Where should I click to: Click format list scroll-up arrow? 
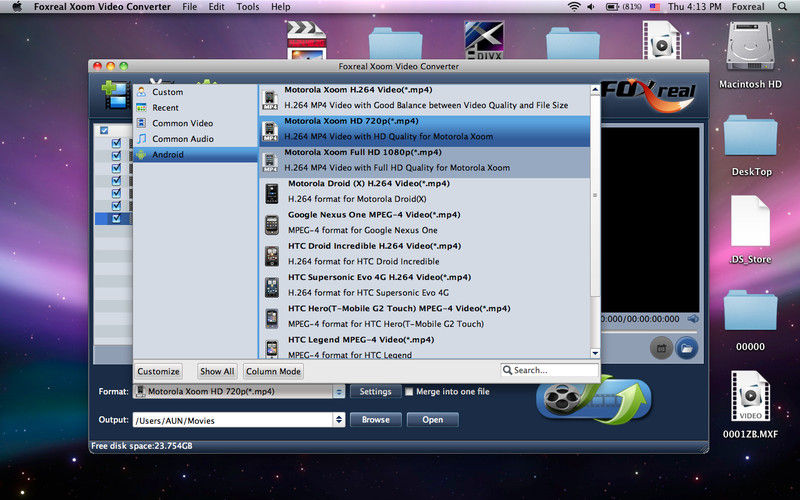click(x=595, y=90)
